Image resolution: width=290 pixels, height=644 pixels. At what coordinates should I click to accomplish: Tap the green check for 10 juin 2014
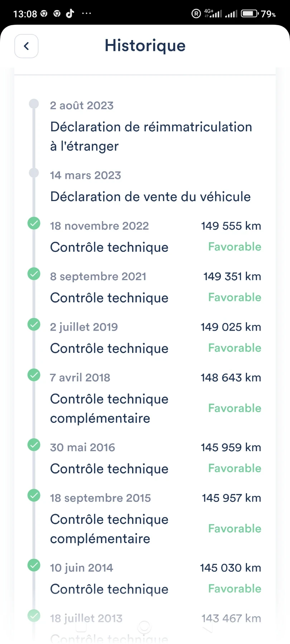pyautogui.click(x=34, y=565)
